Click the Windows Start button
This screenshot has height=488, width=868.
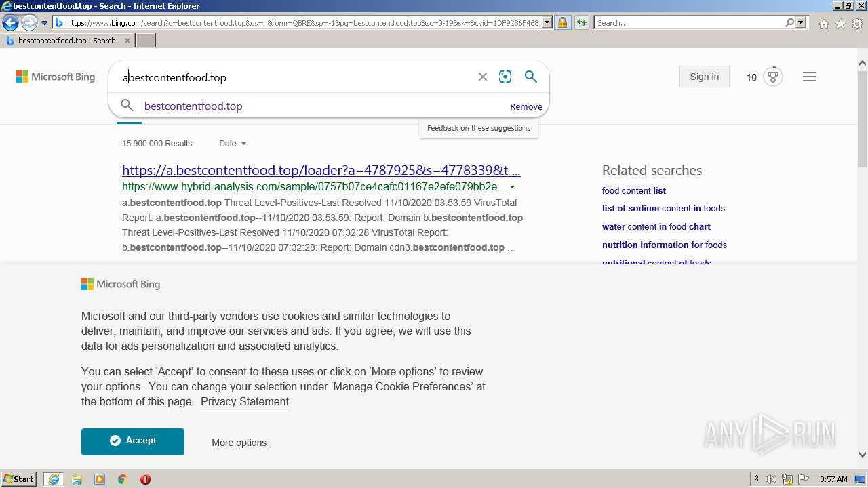[x=19, y=479]
